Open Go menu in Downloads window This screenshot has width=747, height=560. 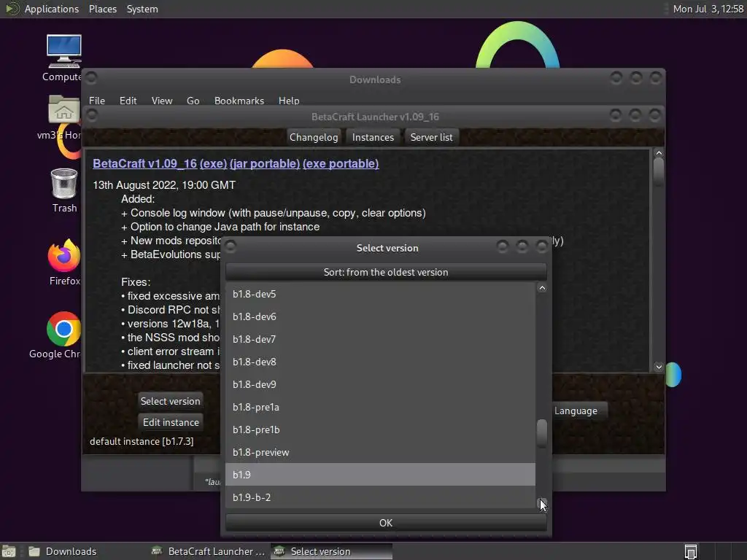pos(193,101)
